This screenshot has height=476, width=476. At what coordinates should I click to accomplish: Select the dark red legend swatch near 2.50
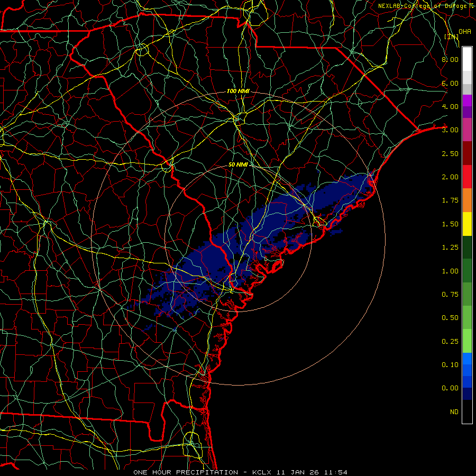tap(467, 153)
